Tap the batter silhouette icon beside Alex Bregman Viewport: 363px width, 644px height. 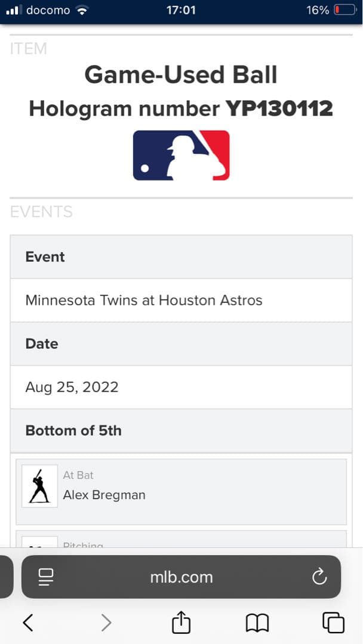point(39,485)
